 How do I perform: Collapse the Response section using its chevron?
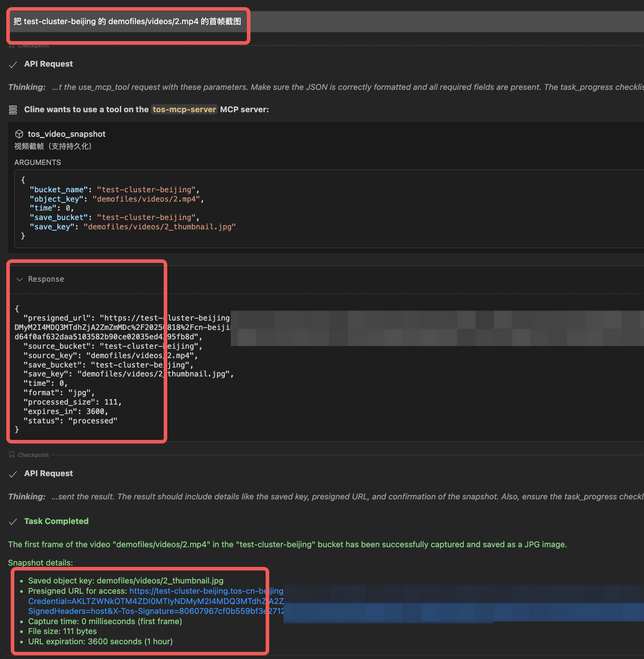click(19, 279)
